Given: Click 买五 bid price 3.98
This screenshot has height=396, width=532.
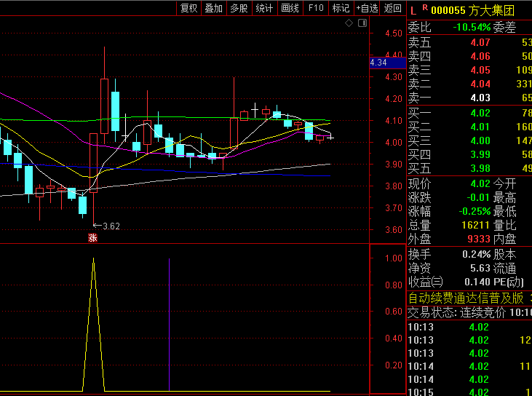Looking at the screenshot, I should coord(480,168).
